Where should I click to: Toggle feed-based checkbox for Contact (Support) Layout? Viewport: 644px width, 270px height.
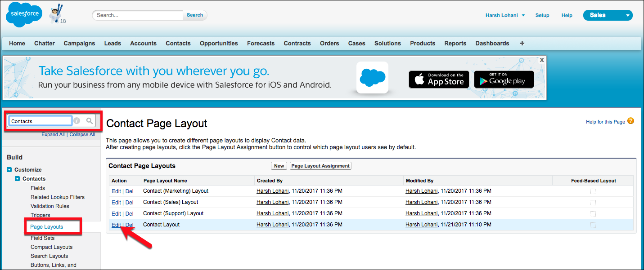click(593, 214)
